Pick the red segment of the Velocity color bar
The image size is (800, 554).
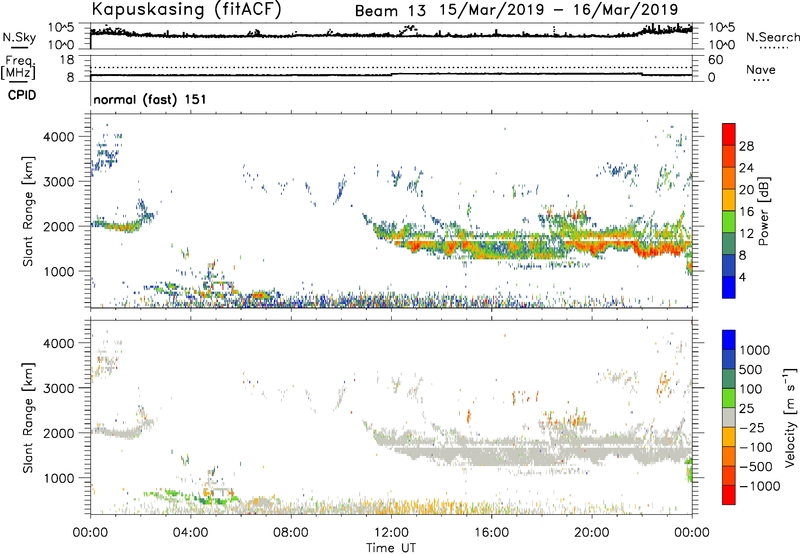tap(729, 495)
